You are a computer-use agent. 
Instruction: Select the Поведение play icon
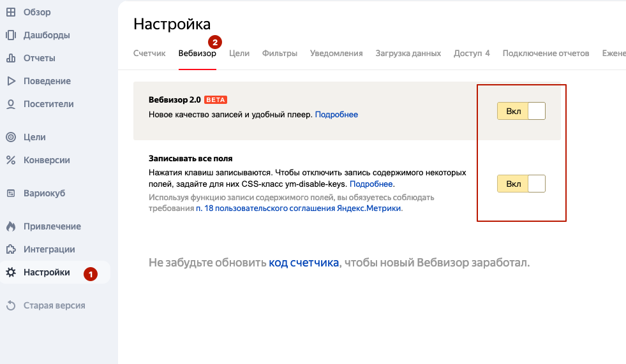pos(11,81)
